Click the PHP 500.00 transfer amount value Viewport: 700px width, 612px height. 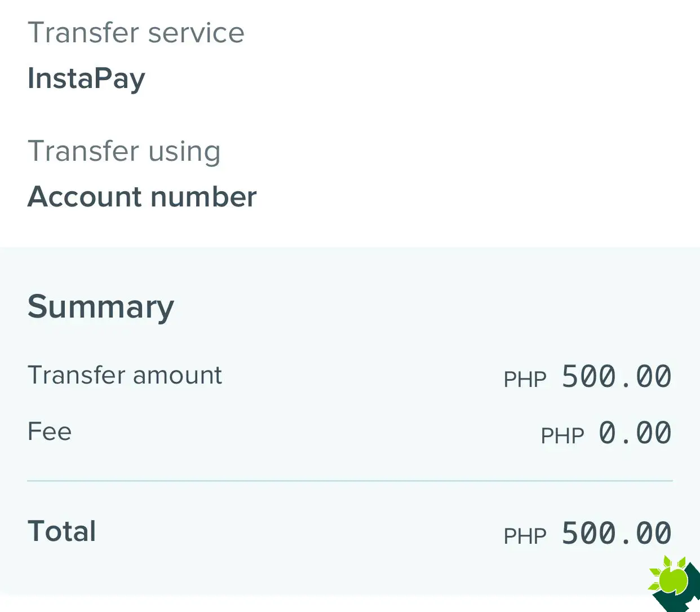pyautogui.click(x=616, y=376)
